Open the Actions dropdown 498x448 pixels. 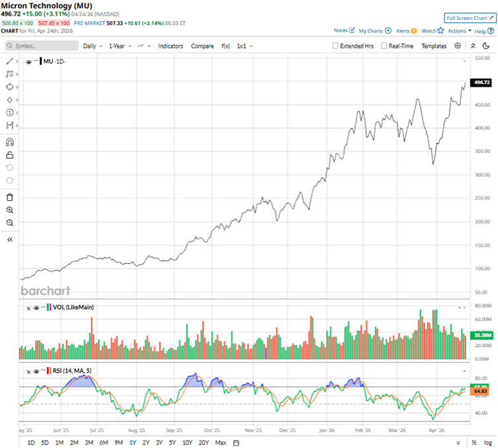point(460,31)
